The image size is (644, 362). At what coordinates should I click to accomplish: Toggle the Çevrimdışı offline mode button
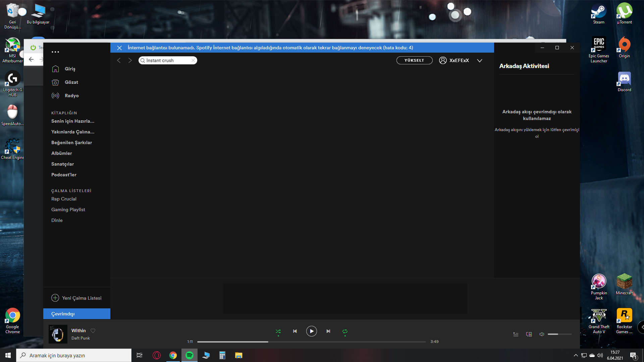pos(76,314)
